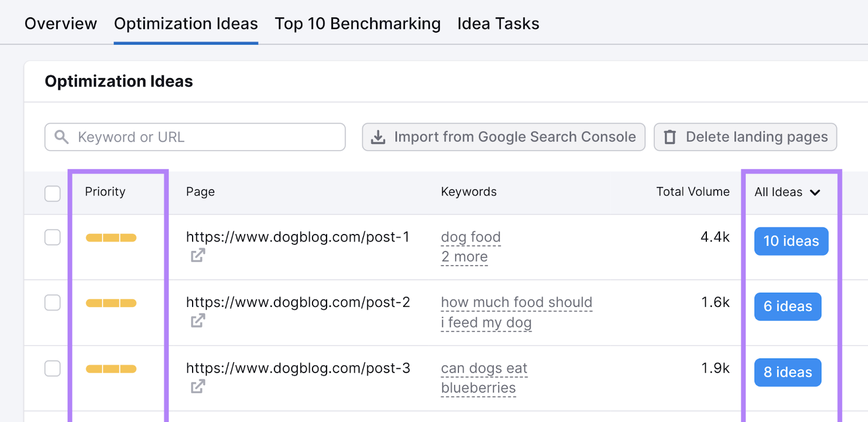Sort table by Priority column header

pyautogui.click(x=105, y=192)
